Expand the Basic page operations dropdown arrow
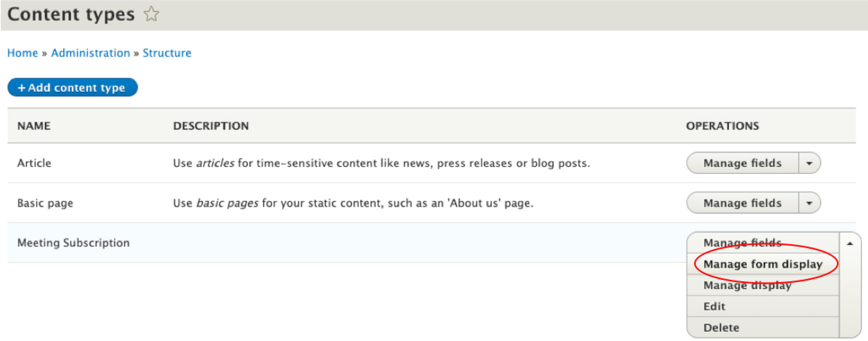 click(809, 203)
